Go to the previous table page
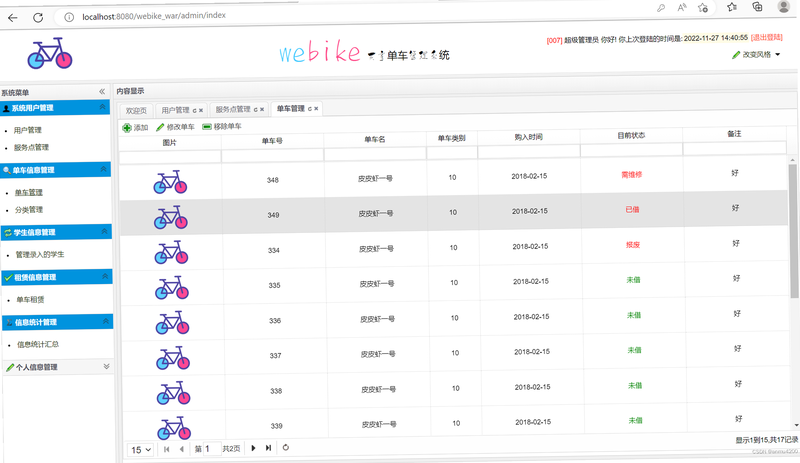The height and width of the screenshot is (463, 800). (182, 449)
